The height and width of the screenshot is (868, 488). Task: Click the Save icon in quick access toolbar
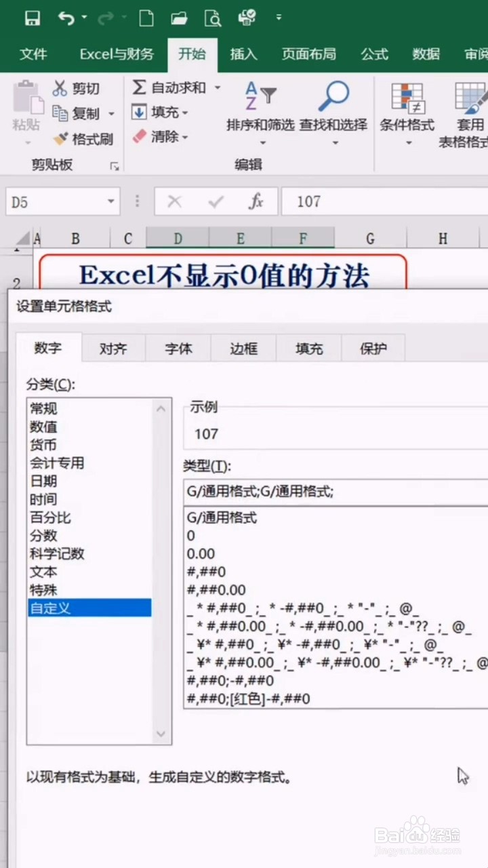tap(32, 18)
